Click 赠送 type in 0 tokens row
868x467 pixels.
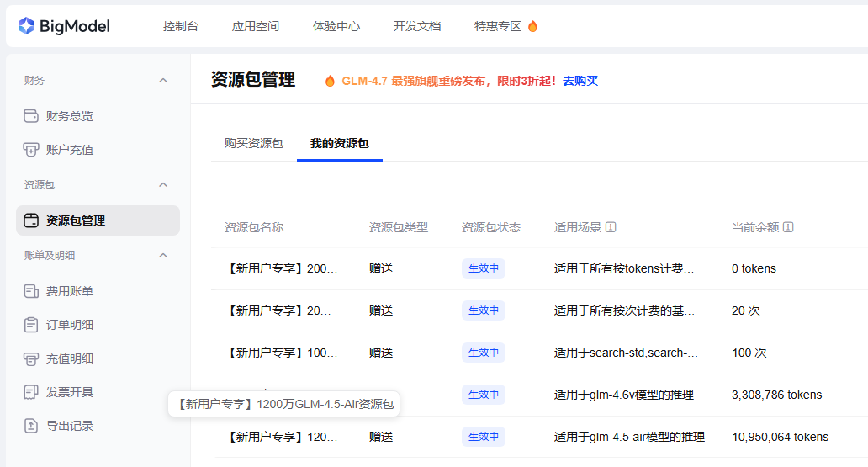[x=381, y=268]
